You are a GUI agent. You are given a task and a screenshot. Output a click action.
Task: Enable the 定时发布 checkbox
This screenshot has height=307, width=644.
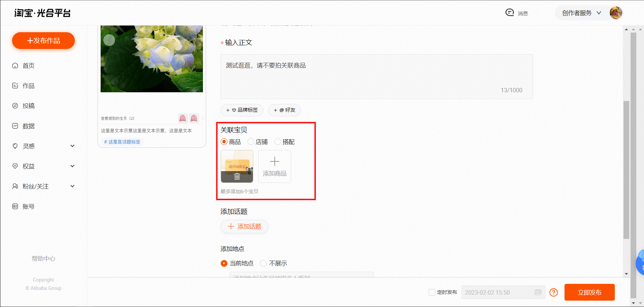click(432, 292)
